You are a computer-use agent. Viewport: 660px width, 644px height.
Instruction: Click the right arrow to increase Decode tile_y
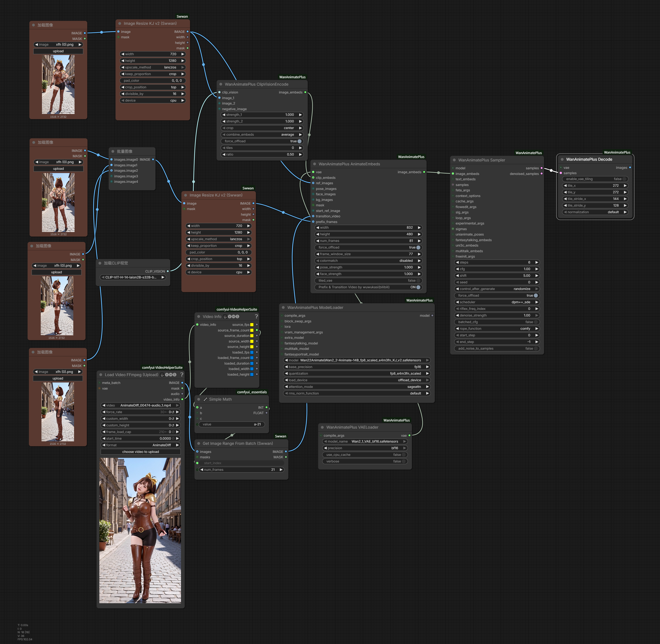pyautogui.click(x=625, y=192)
